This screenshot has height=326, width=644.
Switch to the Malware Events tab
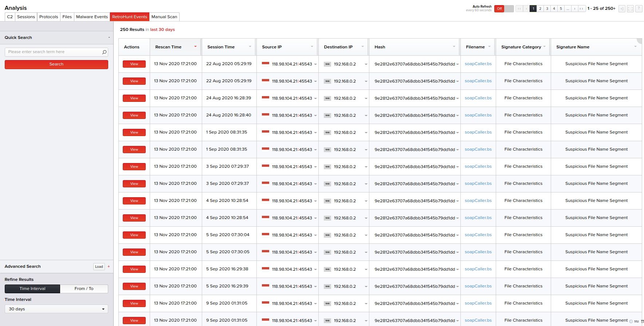[92, 17]
